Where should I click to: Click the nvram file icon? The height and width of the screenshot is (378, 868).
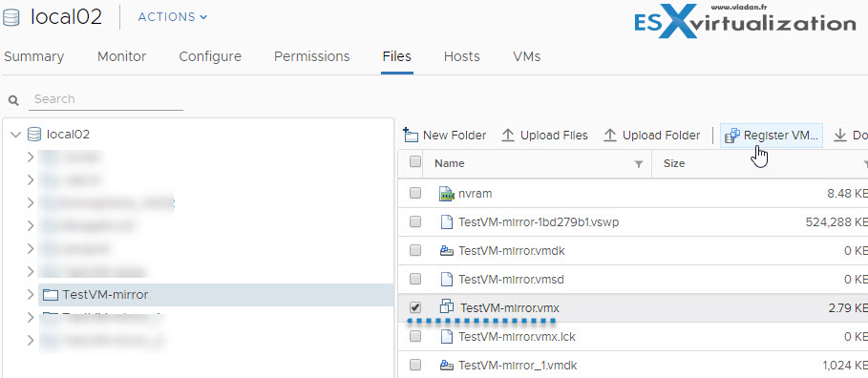(446, 194)
